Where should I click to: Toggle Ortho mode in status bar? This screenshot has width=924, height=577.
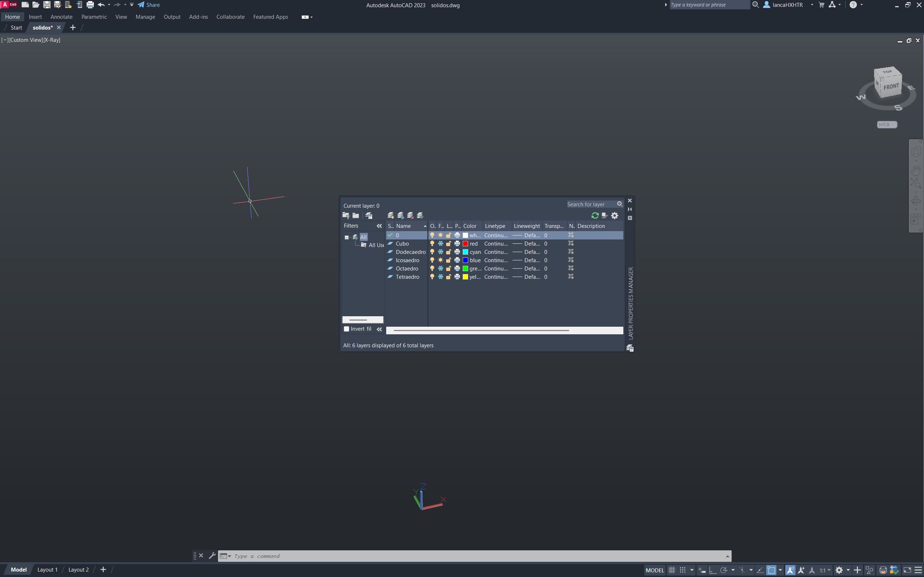[712, 570]
